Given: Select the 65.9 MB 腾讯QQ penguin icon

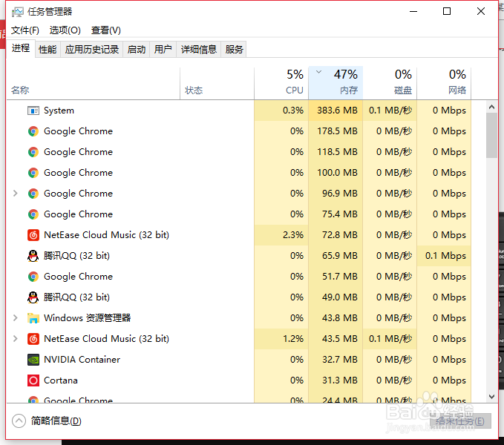Looking at the screenshot, I should pyautogui.click(x=33, y=256).
